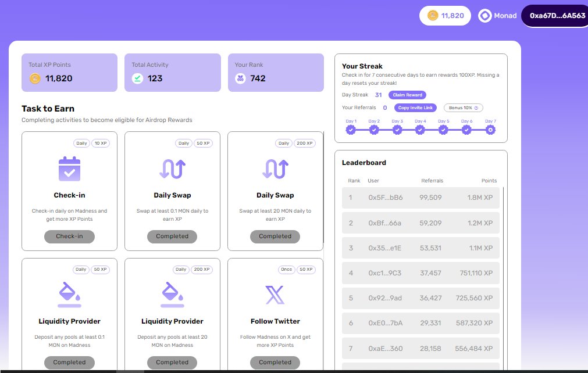This screenshot has width=588, height=373.
Task: Click the Monad network logo icon
Action: pos(485,16)
